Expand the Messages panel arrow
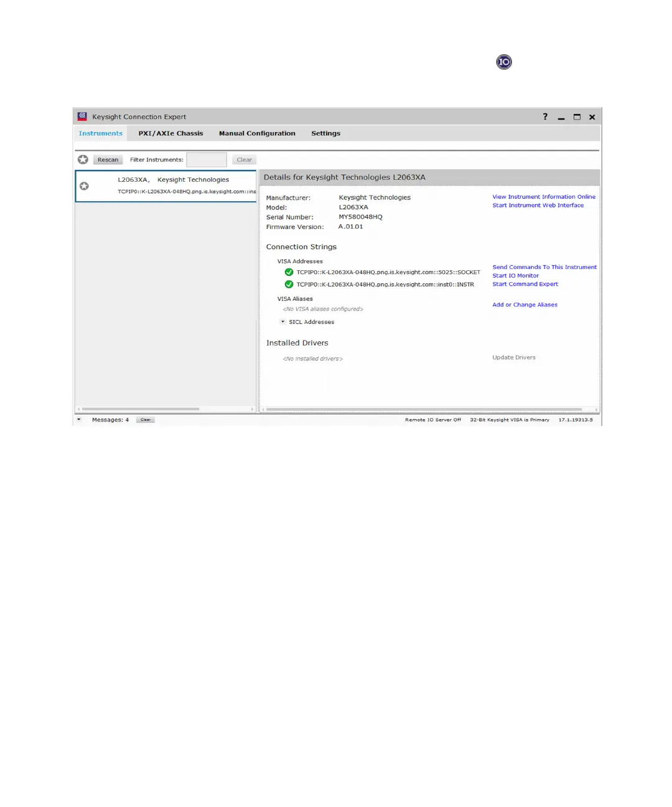 click(x=79, y=420)
